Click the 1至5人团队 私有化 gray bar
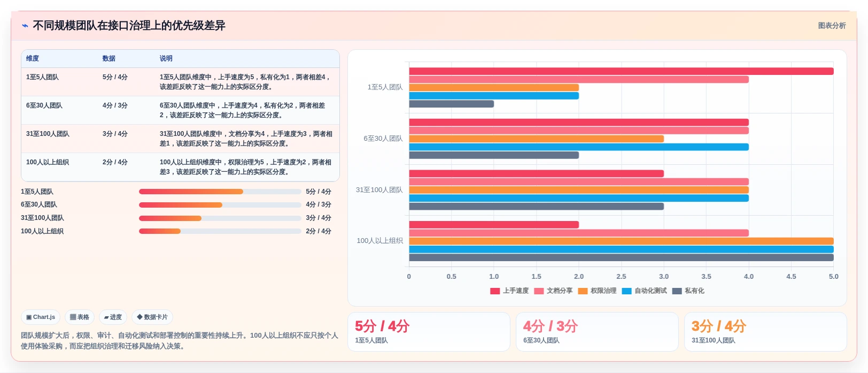 [x=452, y=104]
